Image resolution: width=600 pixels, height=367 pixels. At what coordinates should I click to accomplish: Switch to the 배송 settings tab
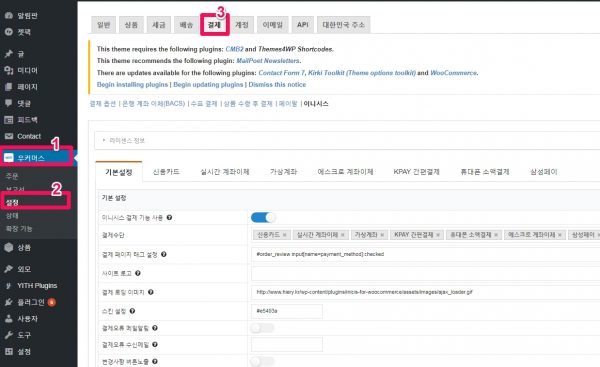(x=186, y=25)
